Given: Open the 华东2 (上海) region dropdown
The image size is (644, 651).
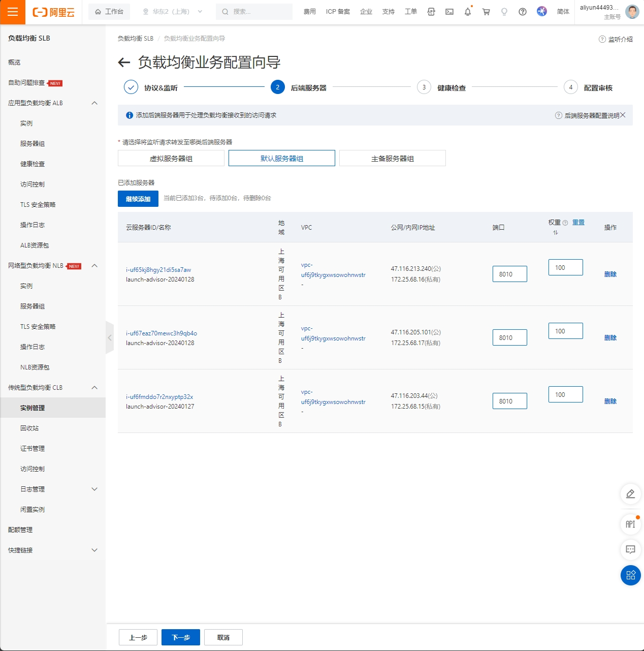Looking at the screenshot, I should point(172,12).
